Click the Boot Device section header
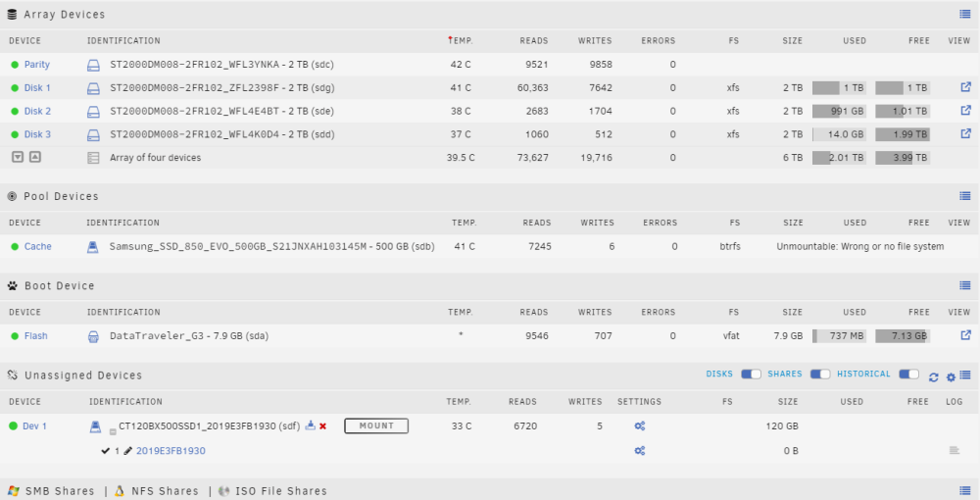This screenshot has width=980, height=500. point(60,285)
